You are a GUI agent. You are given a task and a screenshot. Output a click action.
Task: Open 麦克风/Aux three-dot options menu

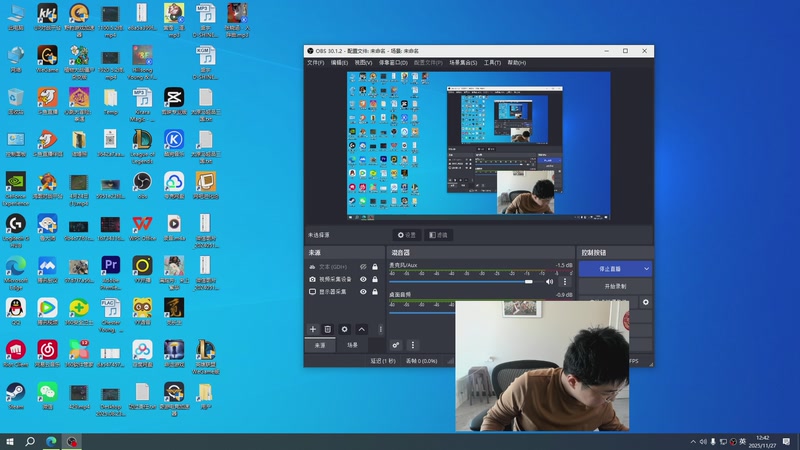click(x=565, y=282)
